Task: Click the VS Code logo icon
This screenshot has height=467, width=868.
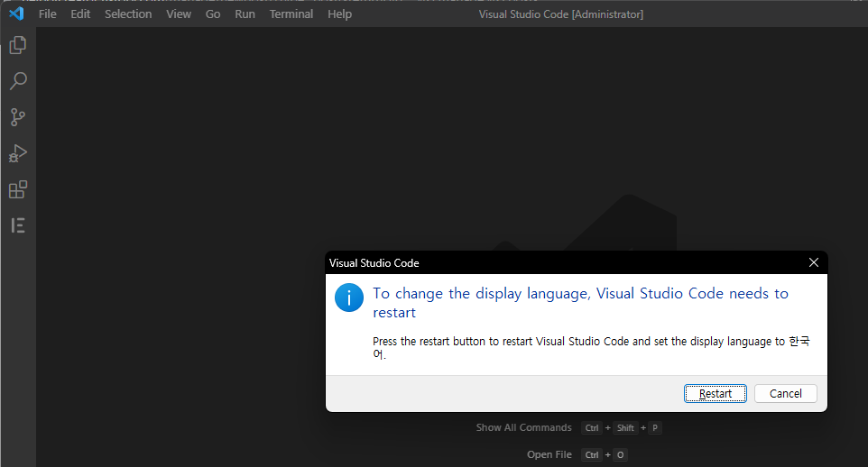Action: click(16, 14)
